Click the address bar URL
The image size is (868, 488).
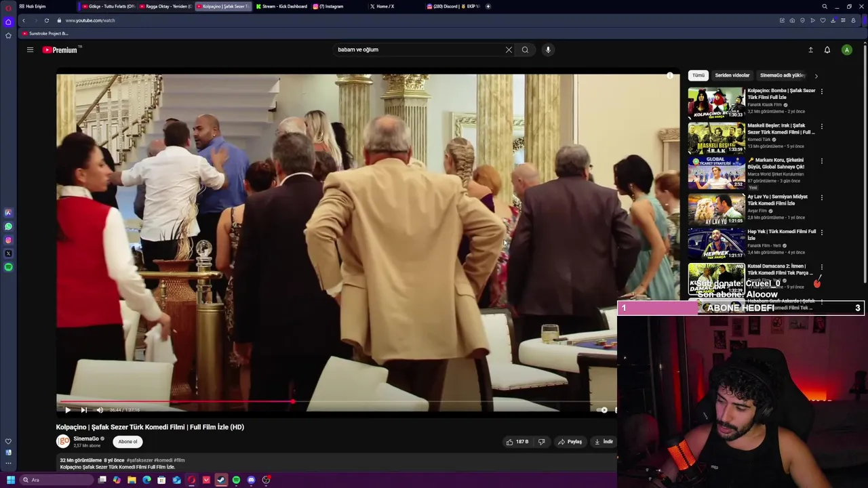(90, 20)
